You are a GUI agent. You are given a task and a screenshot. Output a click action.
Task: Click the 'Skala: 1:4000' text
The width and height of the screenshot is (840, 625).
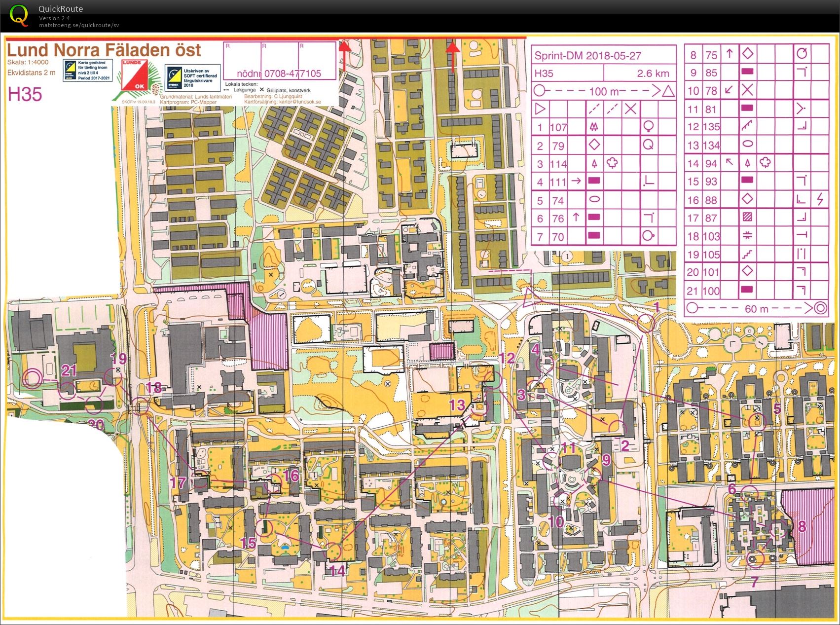tap(28, 63)
